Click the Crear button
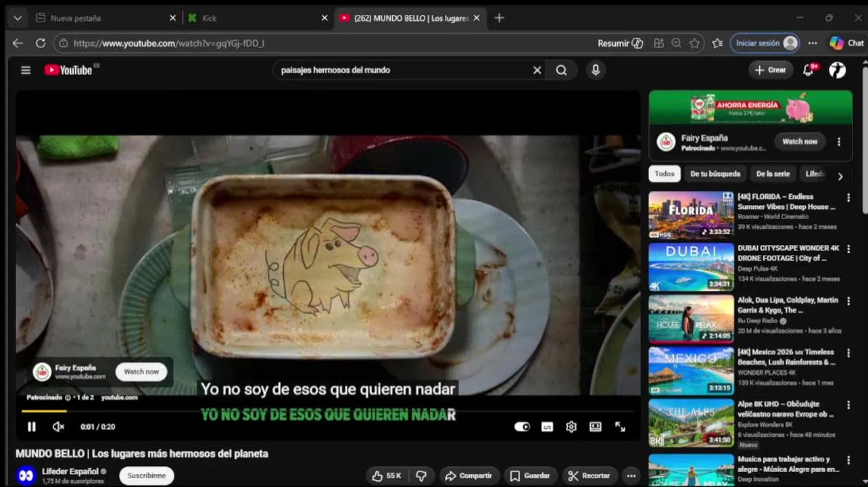The image size is (868, 487). tap(771, 70)
